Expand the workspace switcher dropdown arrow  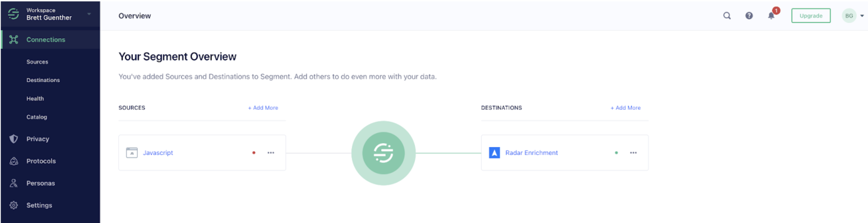click(x=89, y=14)
